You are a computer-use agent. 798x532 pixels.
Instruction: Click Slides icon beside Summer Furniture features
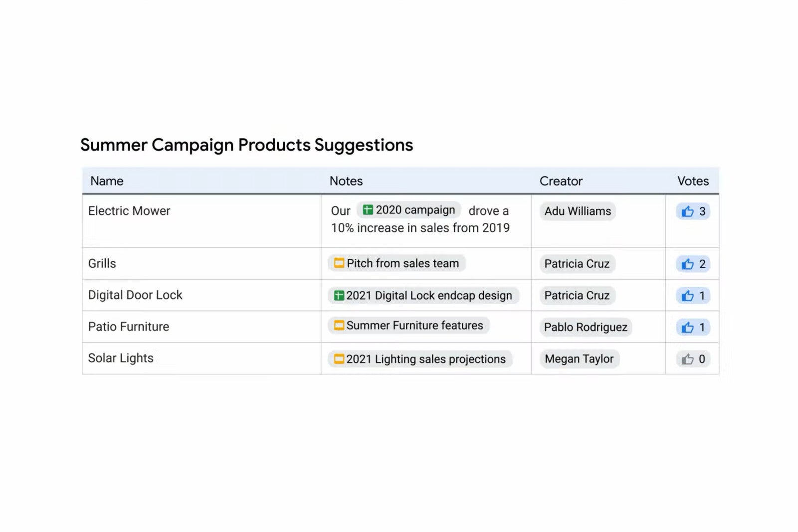tap(339, 325)
